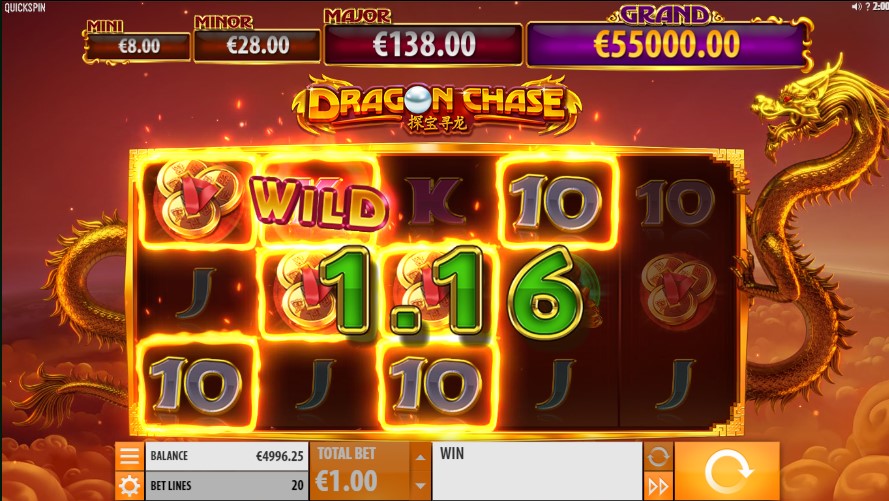Open the hamburger menu beside Balance
The image size is (889, 501).
point(129,456)
